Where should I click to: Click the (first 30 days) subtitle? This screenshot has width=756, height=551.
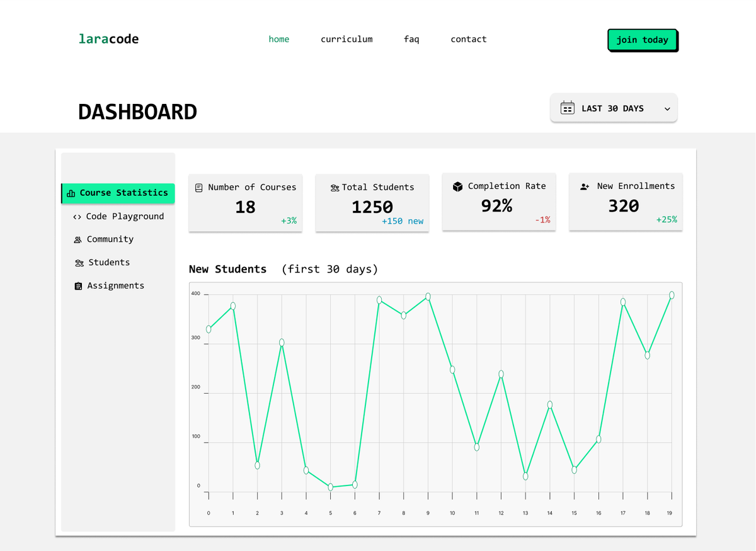(x=329, y=269)
